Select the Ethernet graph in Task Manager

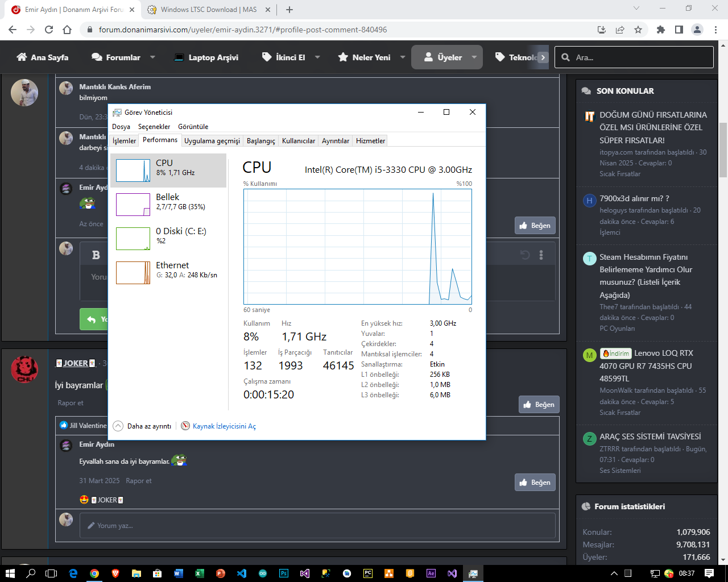(168, 273)
